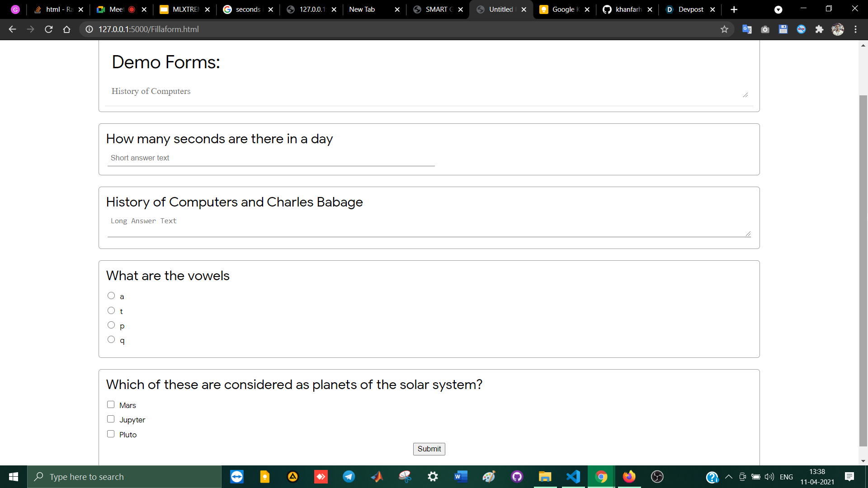Reload the Fillaform page
The width and height of the screenshot is (868, 488).
coord(49,29)
